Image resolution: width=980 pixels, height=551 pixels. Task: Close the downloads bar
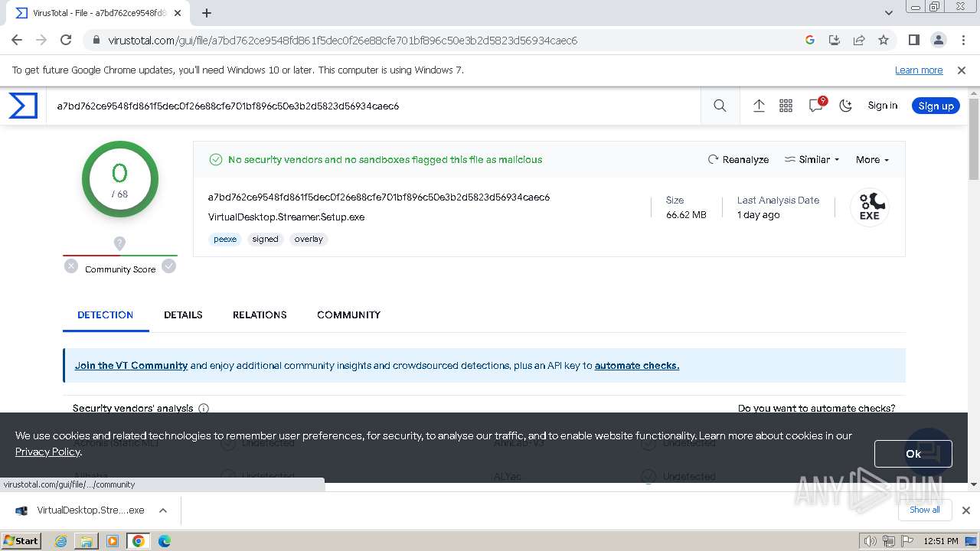pos(965,510)
